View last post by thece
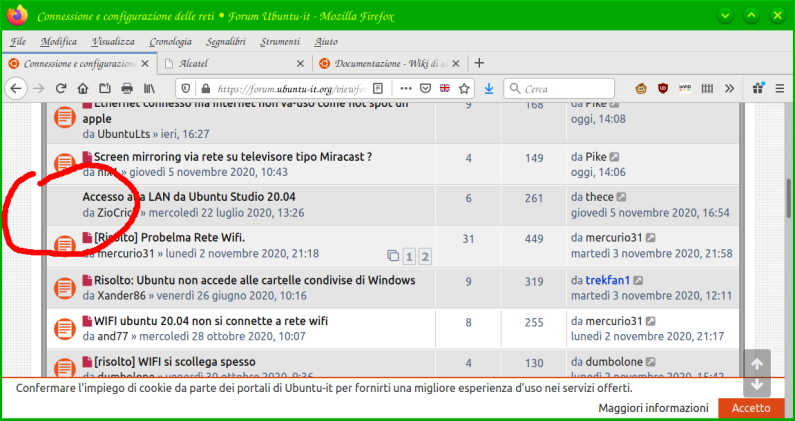Image resolution: width=795 pixels, height=421 pixels. pos(622,197)
